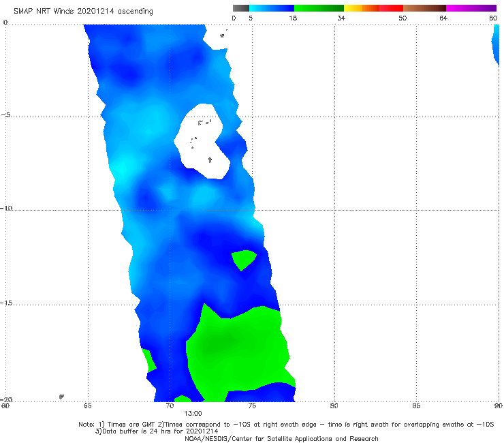Click the longitude axis label '75'
The image size is (504, 443).
click(x=252, y=406)
